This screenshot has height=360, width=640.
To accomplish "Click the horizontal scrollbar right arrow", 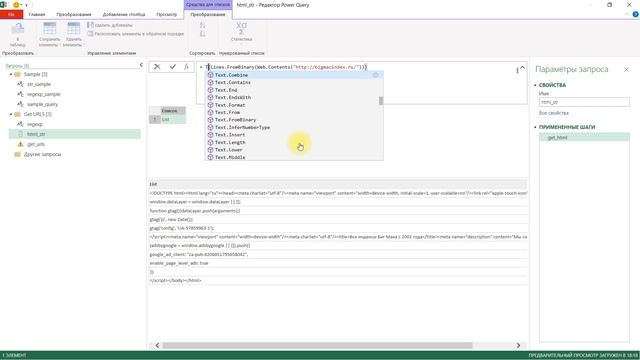I will [x=518, y=345].
